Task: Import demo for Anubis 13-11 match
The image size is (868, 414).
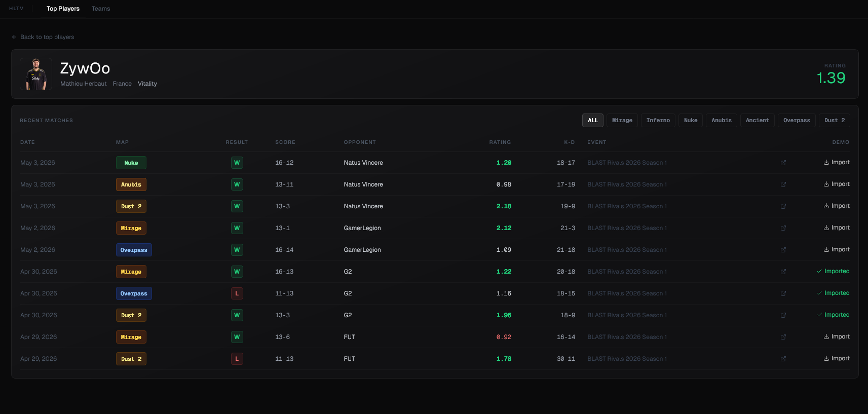Action: click(x=837, y=184)
